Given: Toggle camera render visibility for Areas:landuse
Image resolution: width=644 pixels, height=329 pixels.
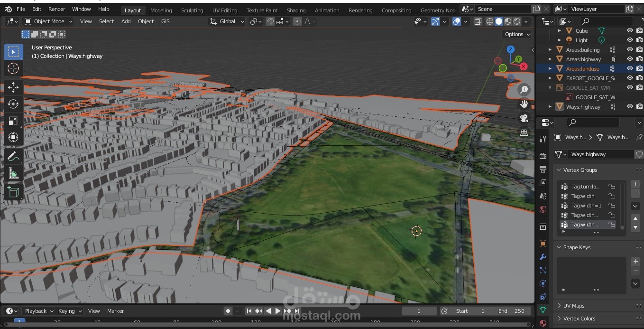Looking at the screenshot, I should [640, 68].
